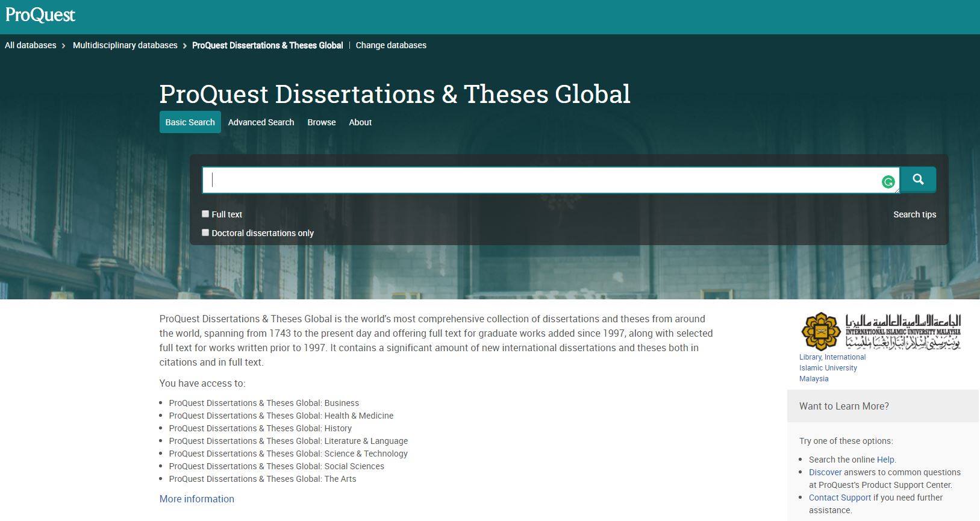Open the Browse tab
The height and width of the screenshot is (521, 980).
(322, 122)
